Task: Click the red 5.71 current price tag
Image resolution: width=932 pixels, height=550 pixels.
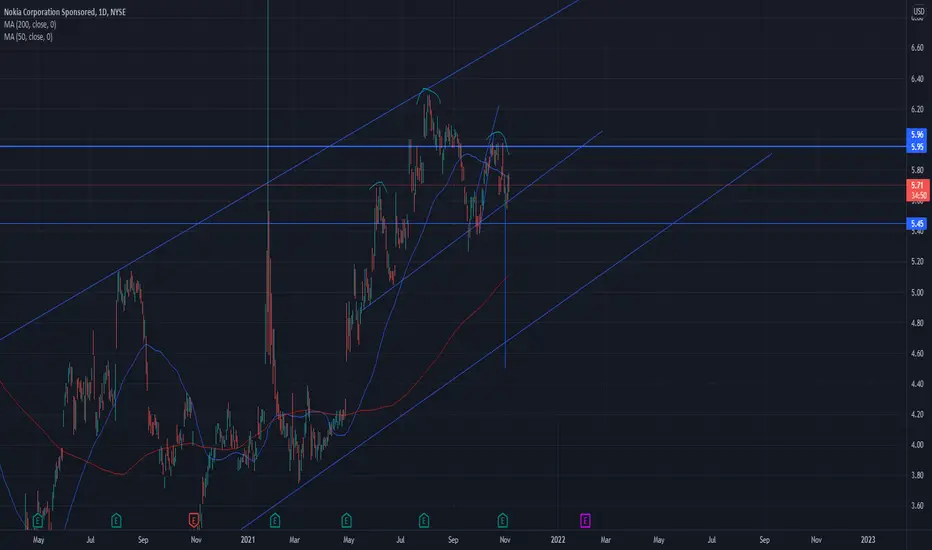Action: [x=917, y=186]
